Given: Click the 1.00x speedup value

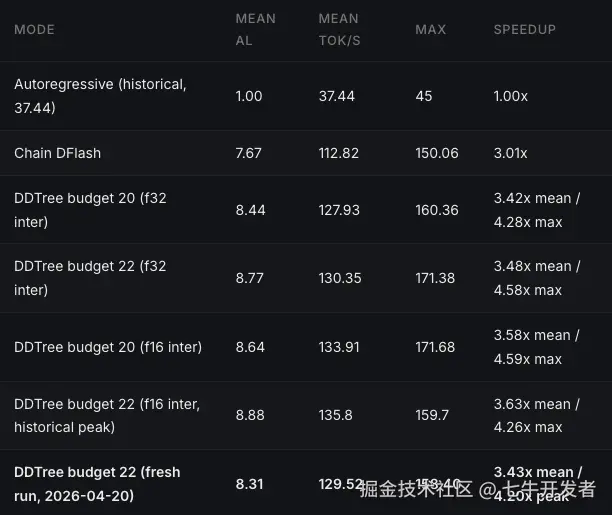Looking at the screenshot, I should [x=510, y=96].
